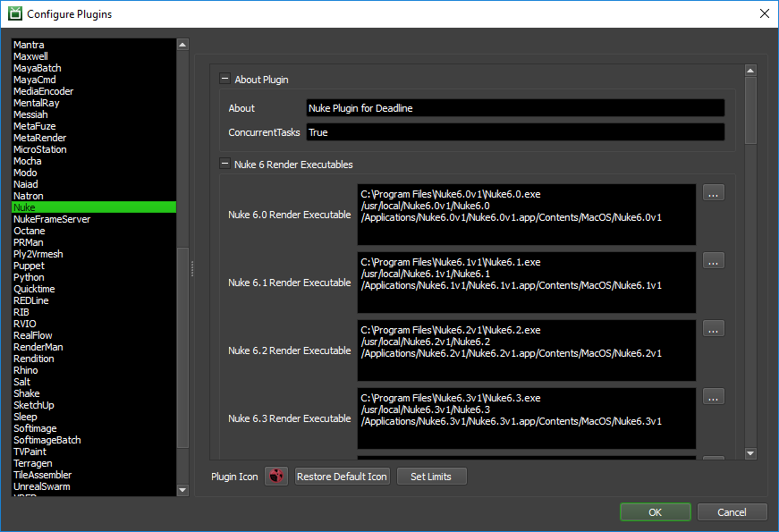Screen dimensions: 779x532
Task: Edit the ConcurrentTasks value field
Action: tap(514, 131)
